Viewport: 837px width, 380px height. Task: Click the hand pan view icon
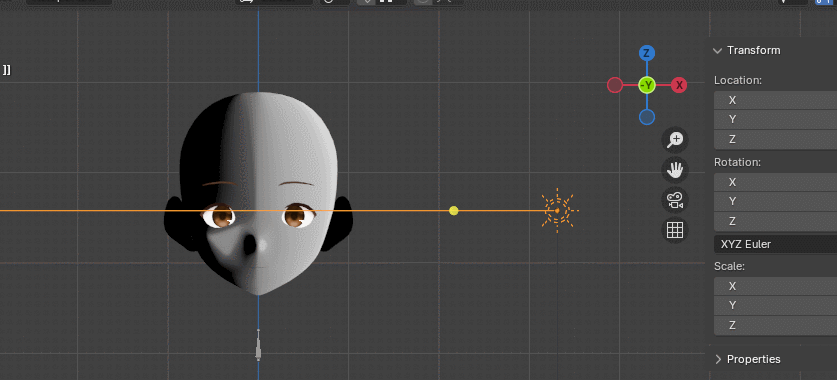[x=675, y=170]
